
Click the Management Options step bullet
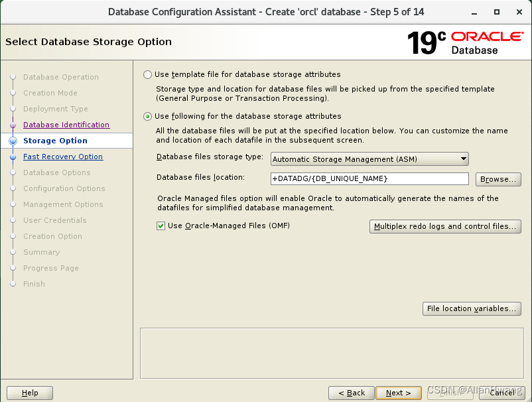[x=15, y=204]
